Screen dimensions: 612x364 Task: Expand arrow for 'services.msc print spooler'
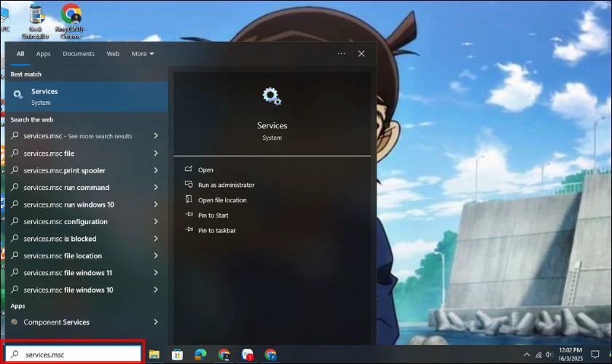156,170
